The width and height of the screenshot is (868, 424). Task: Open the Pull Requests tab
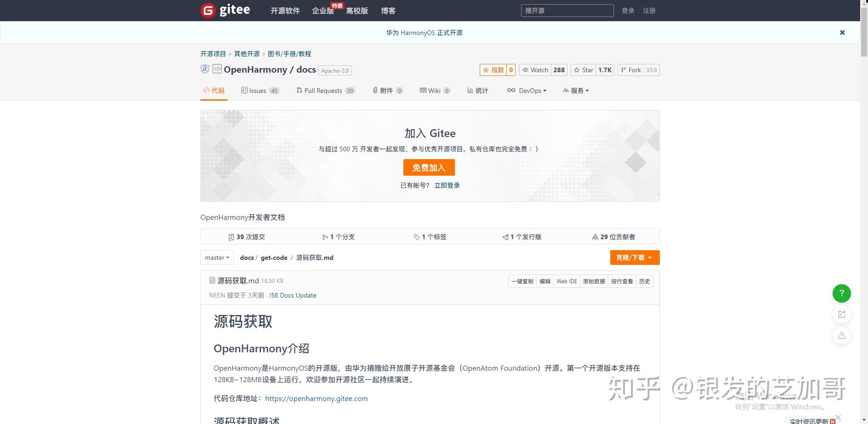[x=326, y=91]
